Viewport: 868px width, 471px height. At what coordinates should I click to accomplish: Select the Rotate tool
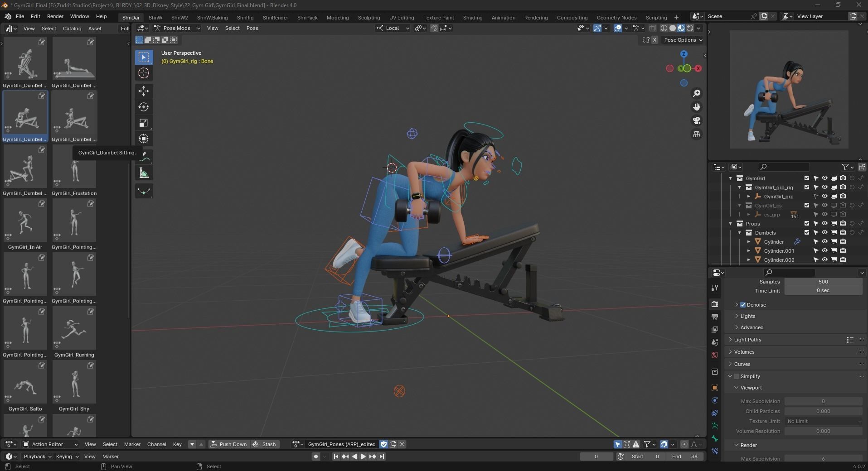tap(144, 107)
